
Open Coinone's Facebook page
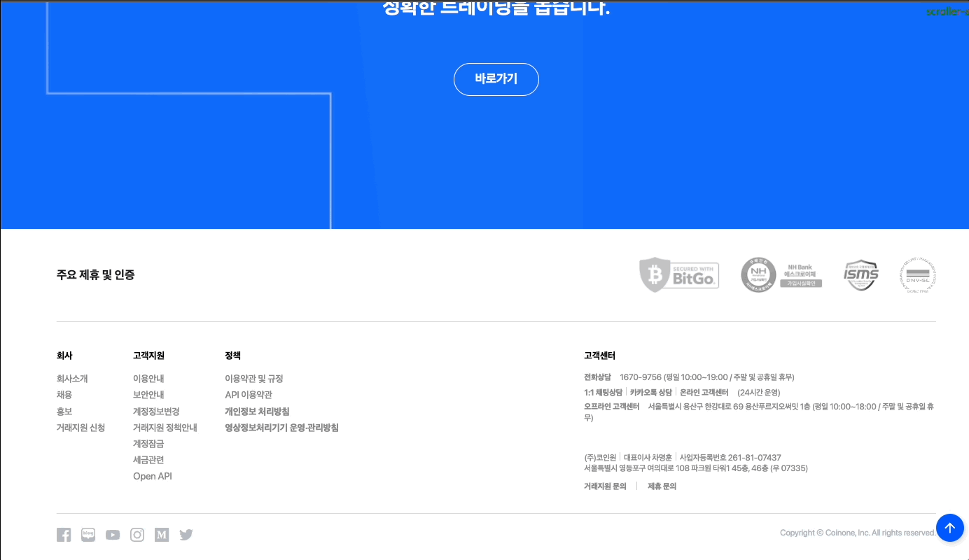63,534
